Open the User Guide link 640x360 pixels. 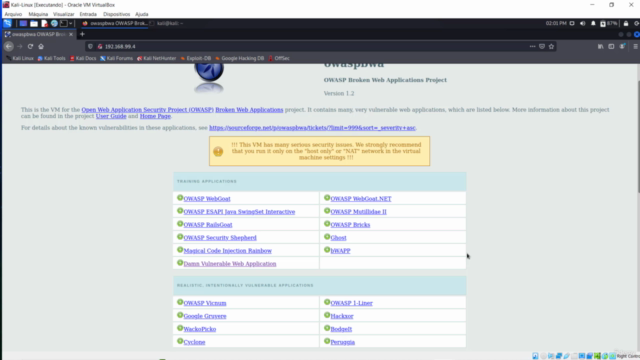(111, 116)
